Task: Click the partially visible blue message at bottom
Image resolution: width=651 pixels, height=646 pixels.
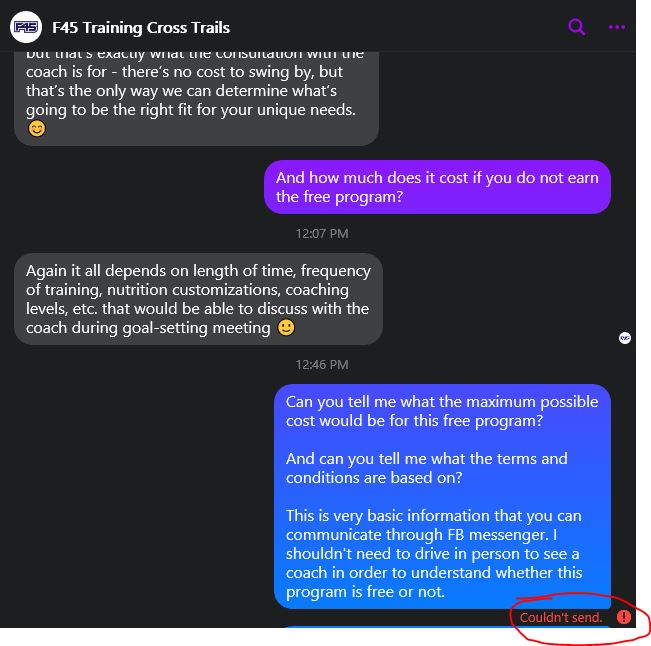Action: 448,626
